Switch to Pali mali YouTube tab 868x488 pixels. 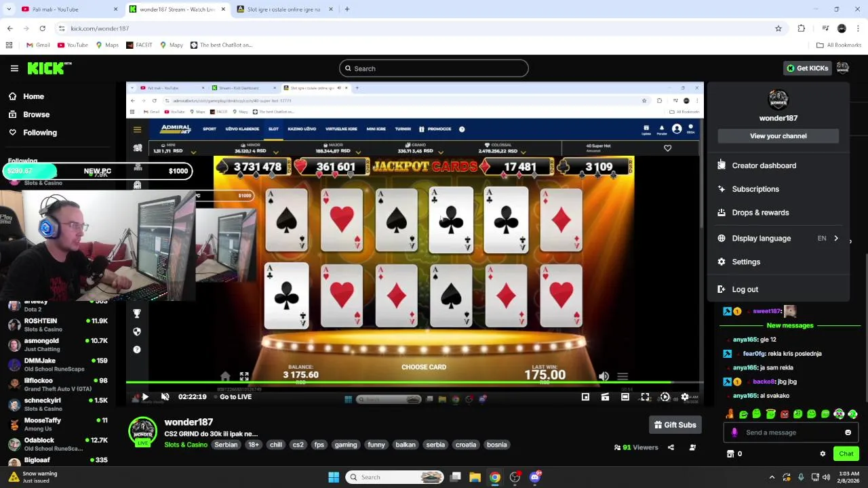click(x=68, y=9)
